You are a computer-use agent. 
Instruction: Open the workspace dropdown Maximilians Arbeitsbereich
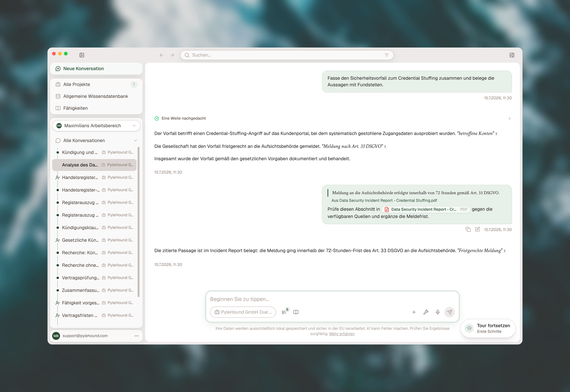pyautogui.click(x=96, y=125)
